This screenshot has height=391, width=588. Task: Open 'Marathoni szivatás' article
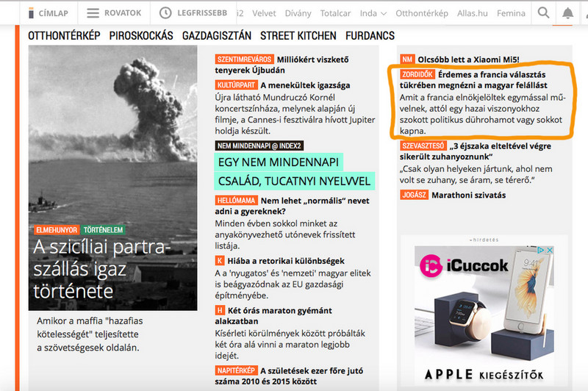468,195
